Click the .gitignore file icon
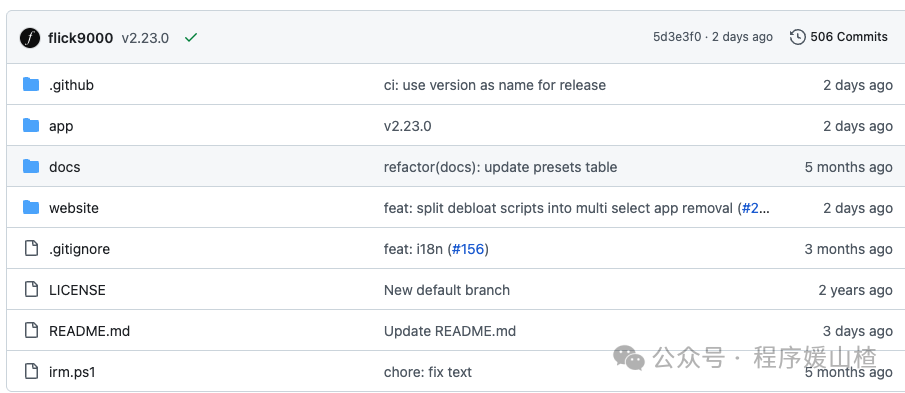This screenshot has height=393, width=905. pyautogui.click(x=31, y=248)
